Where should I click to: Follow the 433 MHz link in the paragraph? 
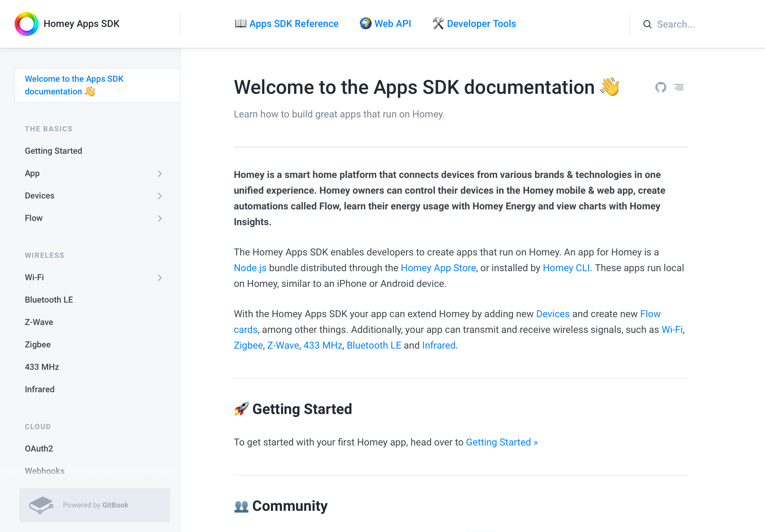pos(323,345)
